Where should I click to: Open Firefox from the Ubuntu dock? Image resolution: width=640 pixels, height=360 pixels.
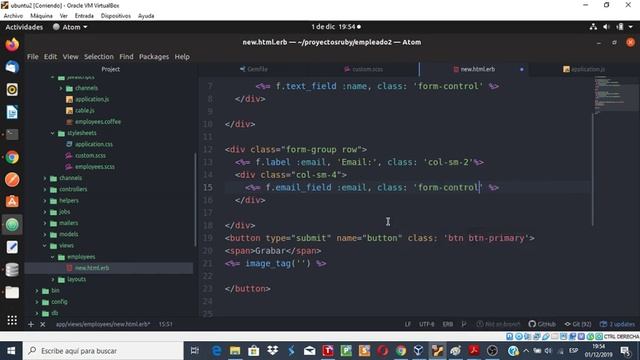pos(12,44)
